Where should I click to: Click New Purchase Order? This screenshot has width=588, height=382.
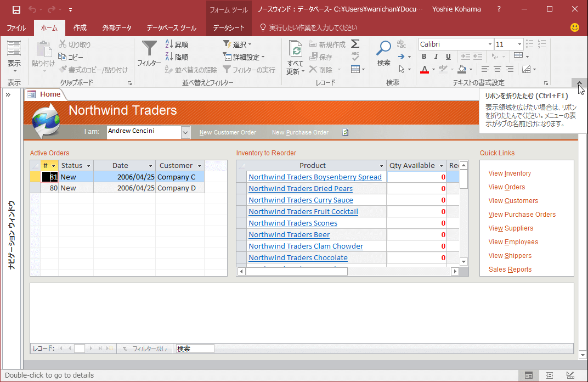coord(300,132)
